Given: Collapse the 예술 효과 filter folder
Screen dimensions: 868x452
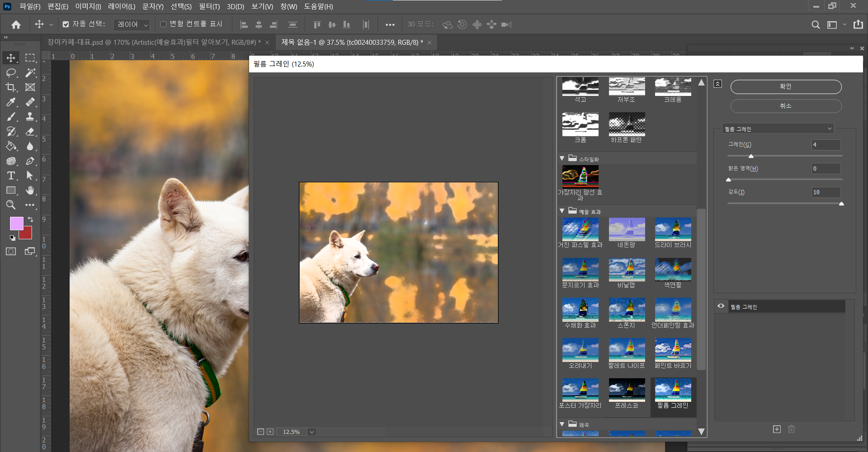Looking at the screenshot, I should pos(562,211).
